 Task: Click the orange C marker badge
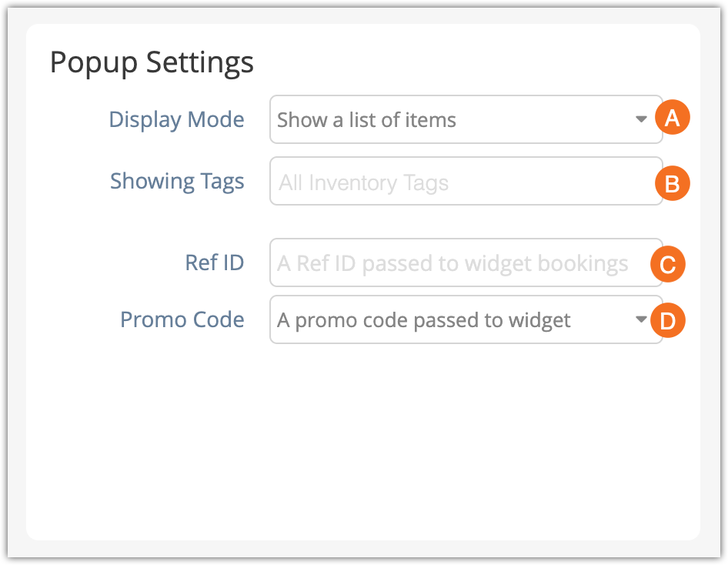pos(668,264)
